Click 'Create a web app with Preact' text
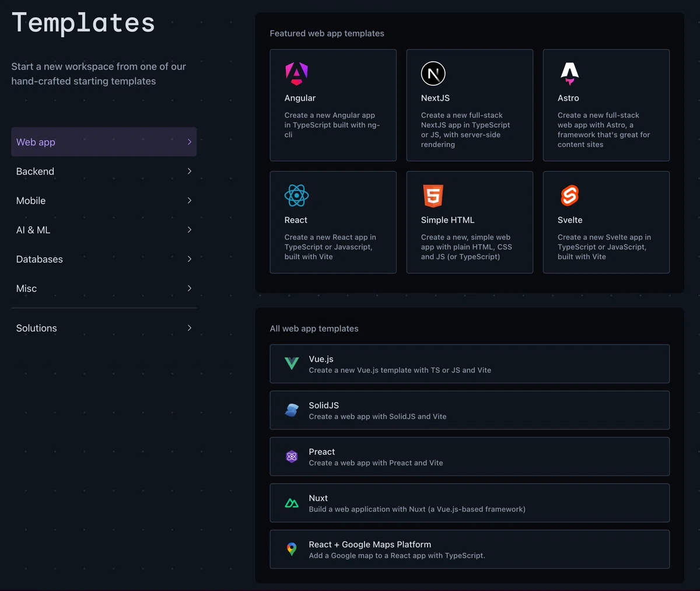This screenshot has height=591, width=700. pos(376,463)
